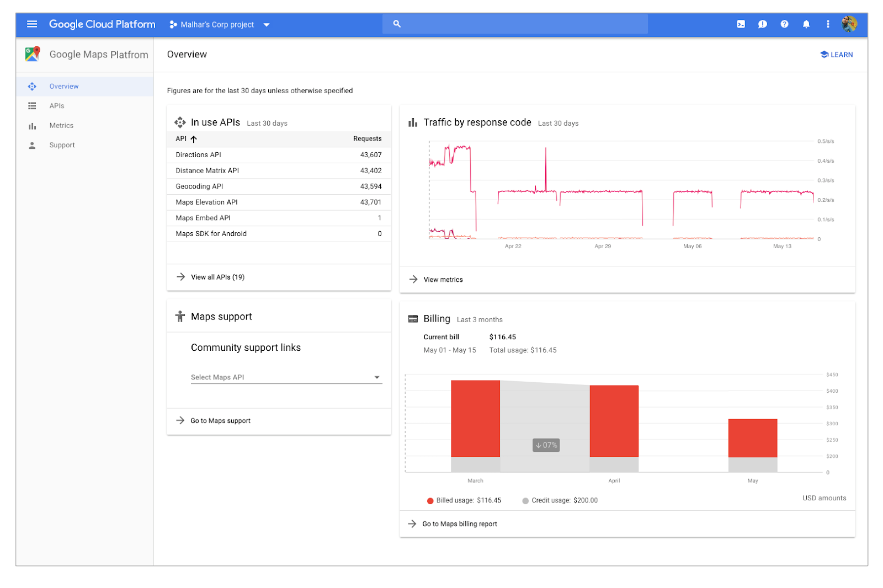The width and height of the screenshot is (883, 588).
Task: Click the Billing card credit card icon
Action: tap(412, 318)
